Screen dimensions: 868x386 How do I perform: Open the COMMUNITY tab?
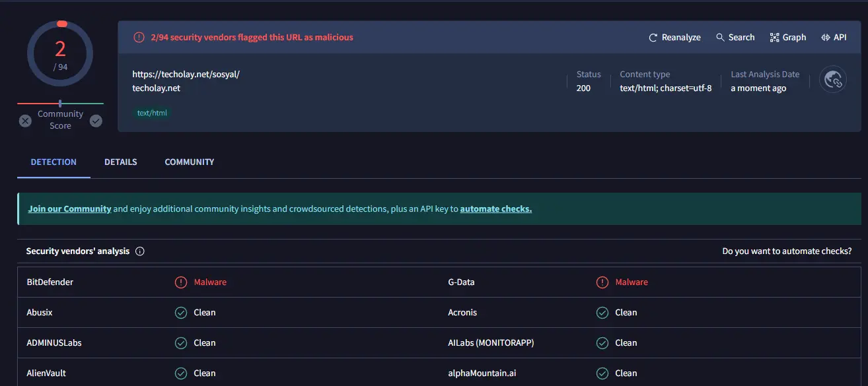pos(190,162)
